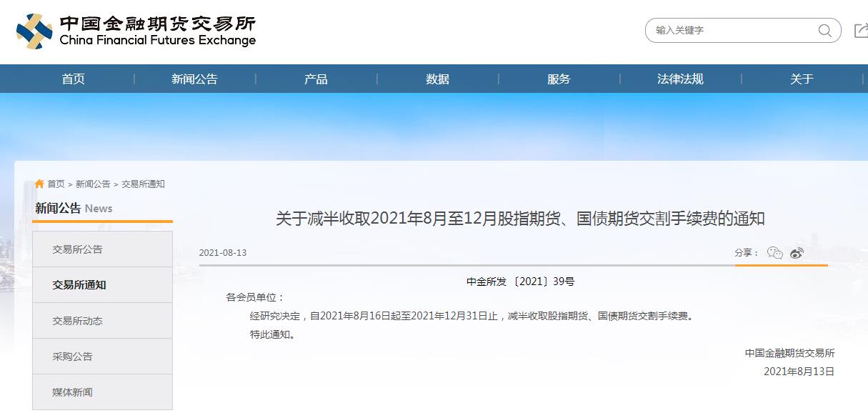Go to 首页 in the breadcrumb
Viewport: 868px width, 413px height.
coord(56,184)
